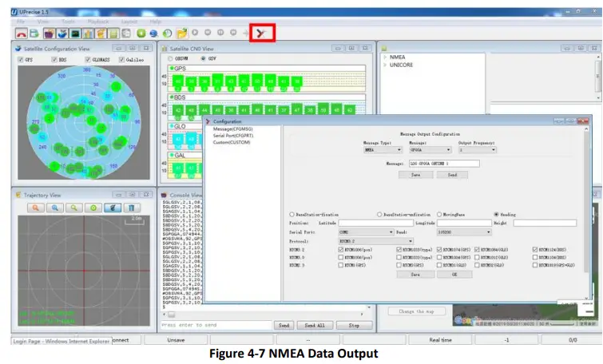This screenshot has height=364, width=603.
Task: Click Stop button in Console View
Action: point(354,325)
